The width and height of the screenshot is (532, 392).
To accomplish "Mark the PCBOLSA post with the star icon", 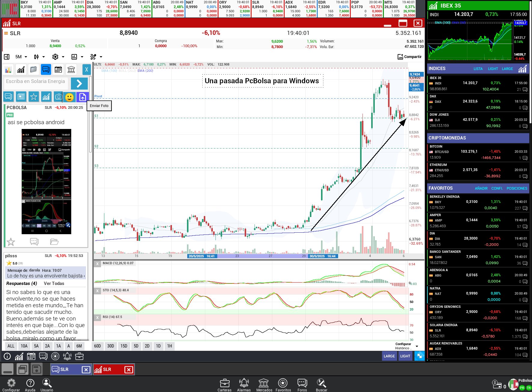I will 11,242.
